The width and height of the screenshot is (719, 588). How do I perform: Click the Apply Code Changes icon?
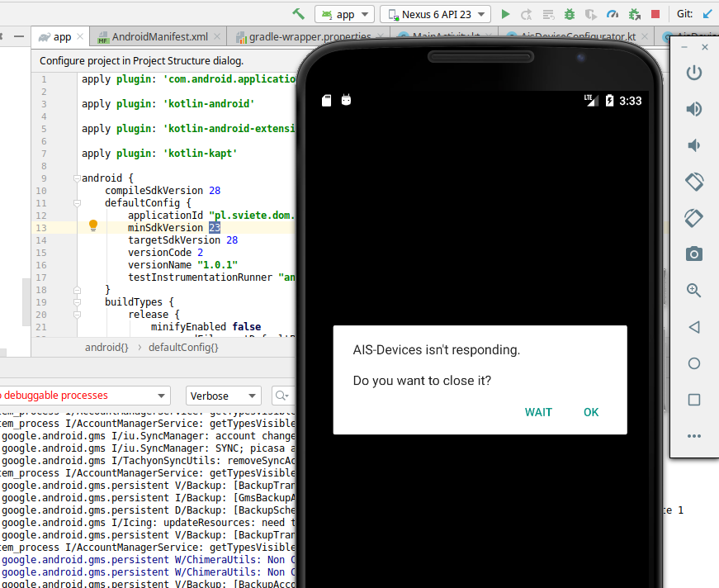(x=548, y=15)
